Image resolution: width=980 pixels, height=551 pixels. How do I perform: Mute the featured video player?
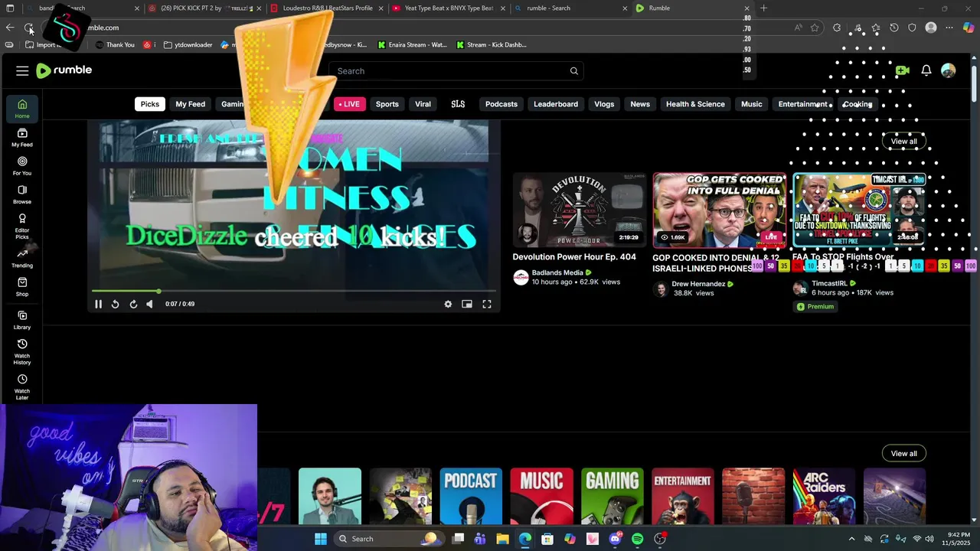point(149,304)
